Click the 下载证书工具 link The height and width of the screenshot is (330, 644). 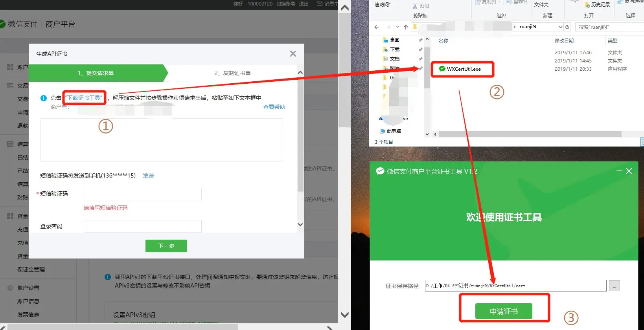pos(85,98)
